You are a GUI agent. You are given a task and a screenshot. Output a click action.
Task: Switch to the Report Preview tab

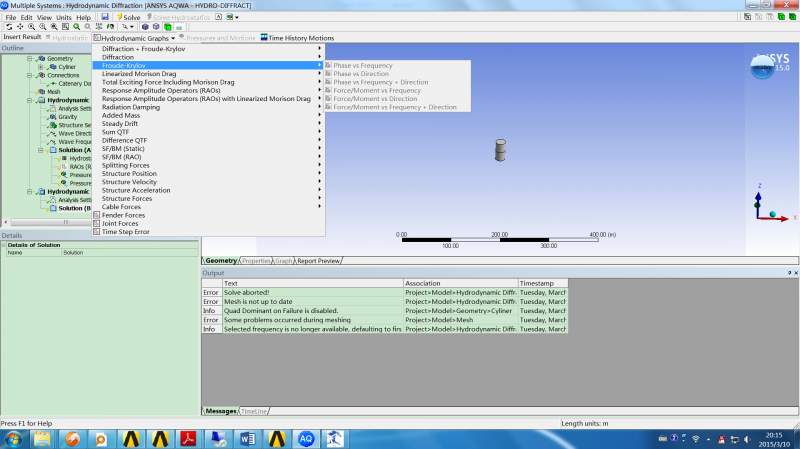(x=318, y=261)
